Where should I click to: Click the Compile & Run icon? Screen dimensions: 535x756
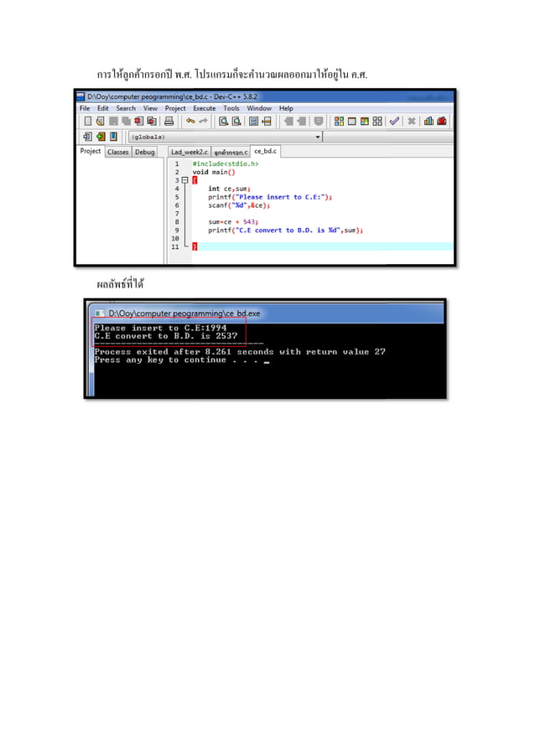pos(365,121)
